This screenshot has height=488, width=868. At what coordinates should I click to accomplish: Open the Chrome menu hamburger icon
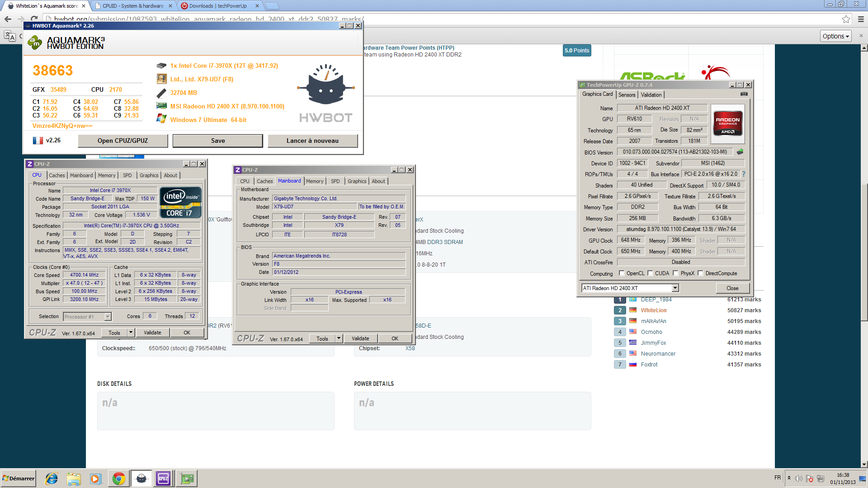point(860,19)
